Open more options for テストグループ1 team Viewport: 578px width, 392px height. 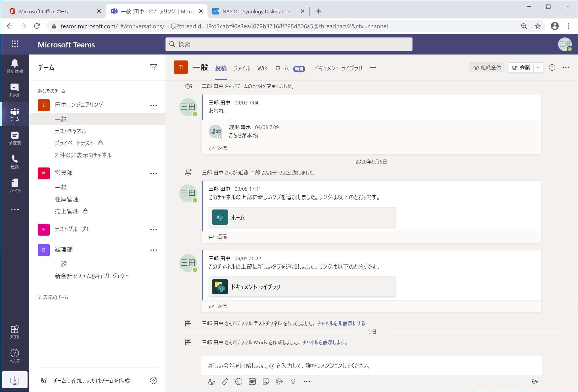click(153, 230)
